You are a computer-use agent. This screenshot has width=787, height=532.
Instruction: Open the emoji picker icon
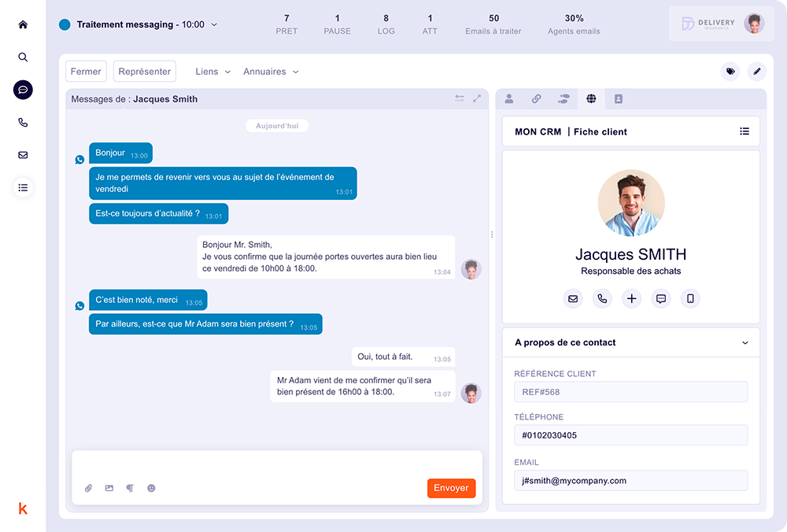tap(151, 488)
